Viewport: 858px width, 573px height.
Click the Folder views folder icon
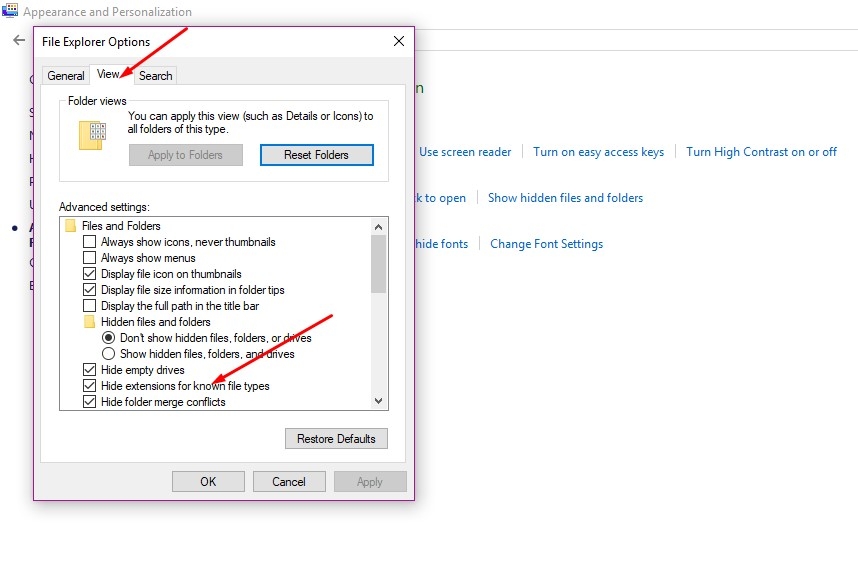92,135
